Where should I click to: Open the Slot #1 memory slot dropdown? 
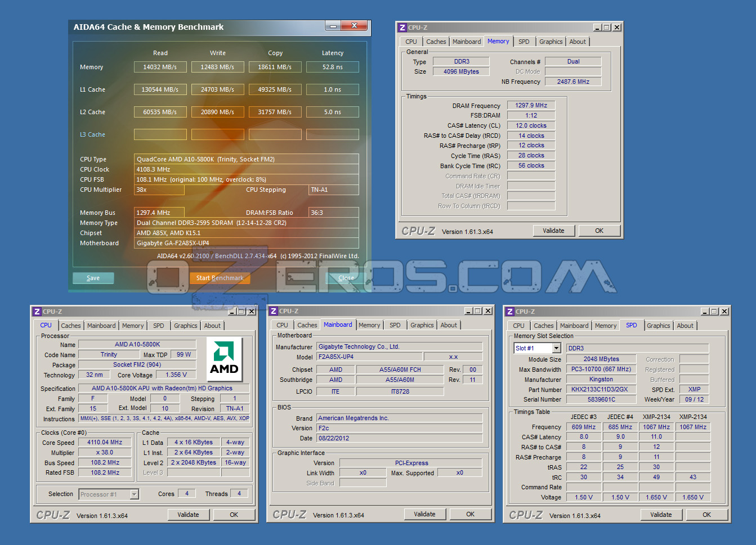(556, 349)
